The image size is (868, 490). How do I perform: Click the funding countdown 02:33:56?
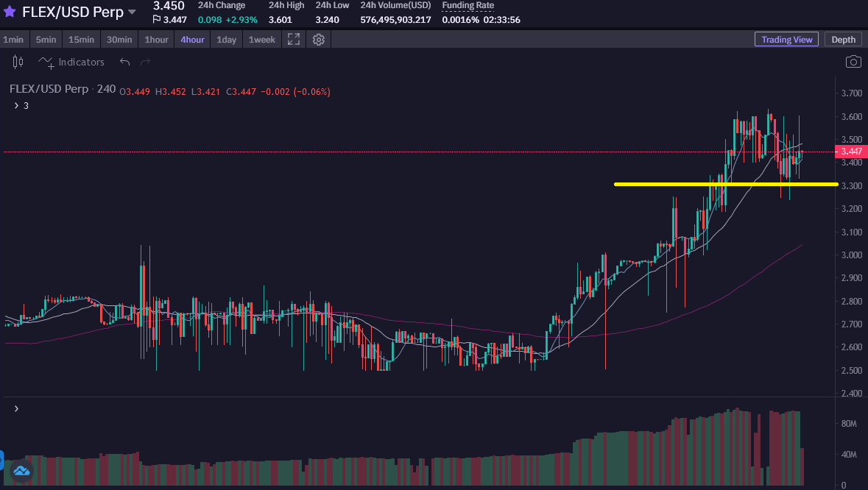[x=501, y=20]
